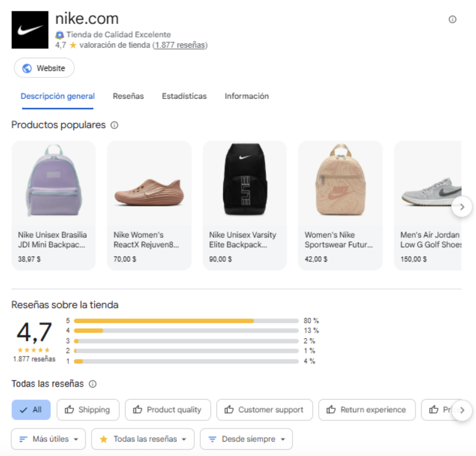Open the 1.877 reseñas link
The height and width of the screenshot is (456, 476).
[x=180, y=45]
